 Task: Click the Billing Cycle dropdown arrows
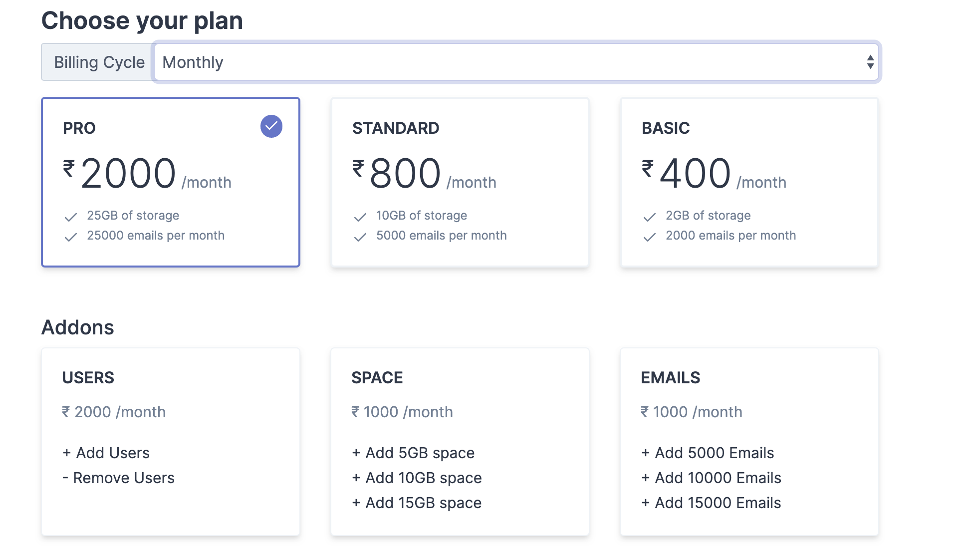click(870, 62)
